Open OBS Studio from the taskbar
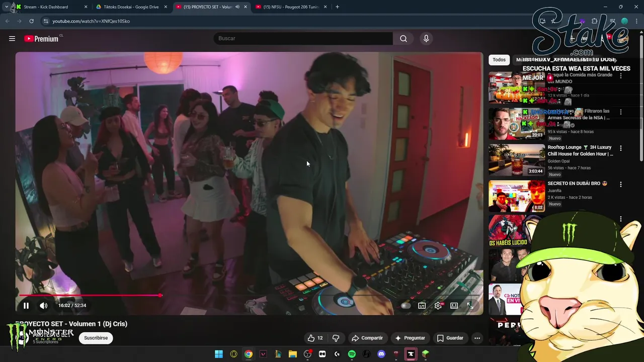This screenshot has width=644, height=362. click(307, 354)
